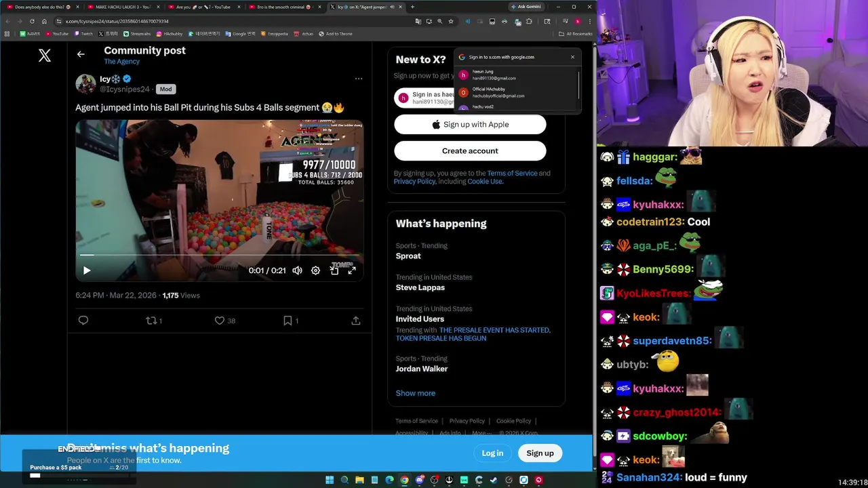Click the Ask Gemini button
868x488 pixels.
point(526,7)
